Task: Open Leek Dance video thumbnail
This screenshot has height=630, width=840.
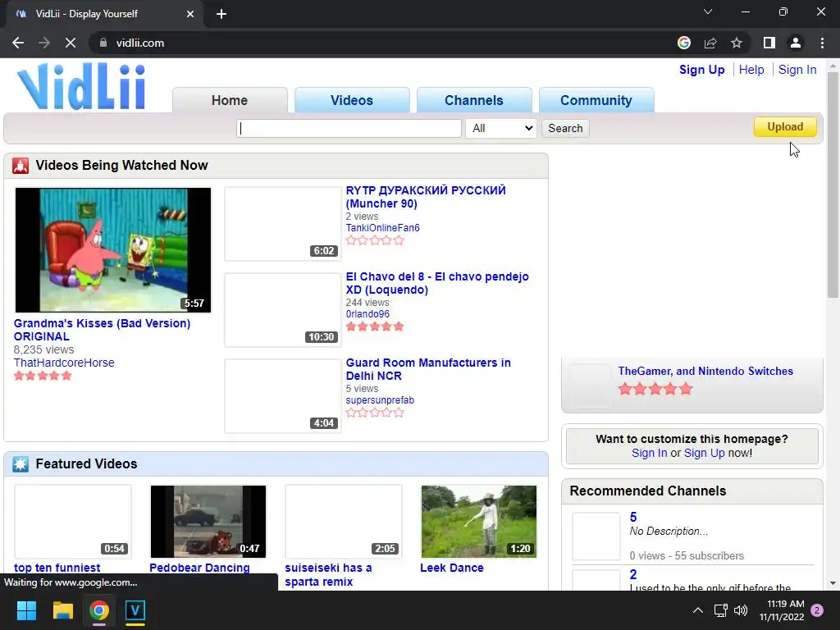Action: point(479,522)
